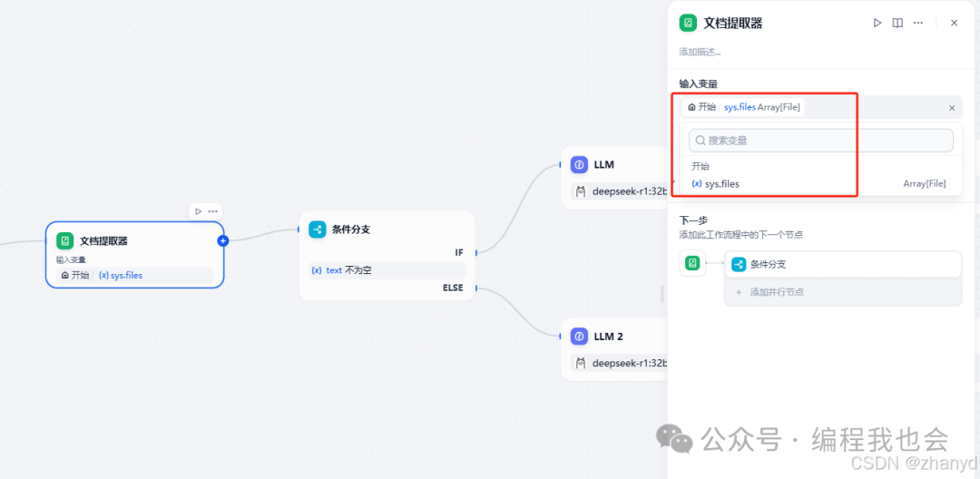This screenshot has height=479, width=980.
Task: Clear the selected sys.files input variable
Action: click(x=952, y=108)
